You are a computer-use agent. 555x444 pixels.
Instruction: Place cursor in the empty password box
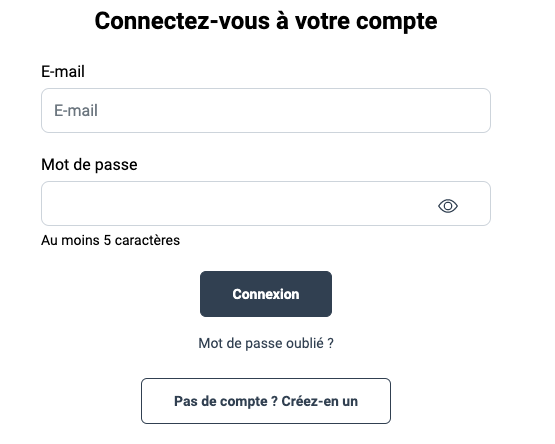point(266,204)
